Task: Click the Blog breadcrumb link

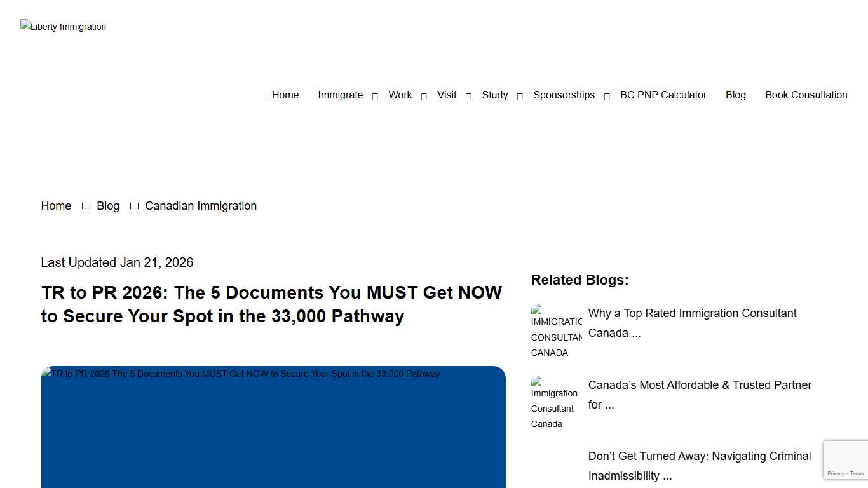Action: click(107, 205)
